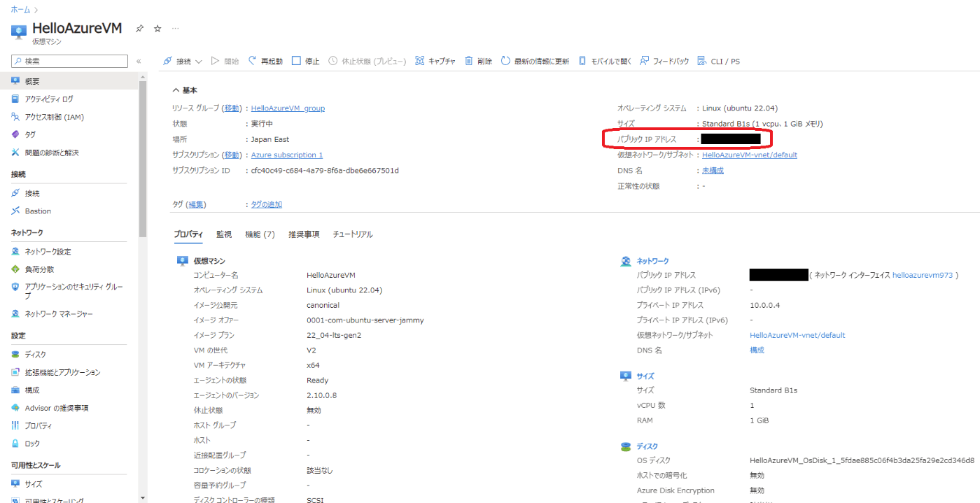Screen dimensions: 980x503
Task: Click the 休止状態 (プレビュー) command
Action: pos(367,62)
